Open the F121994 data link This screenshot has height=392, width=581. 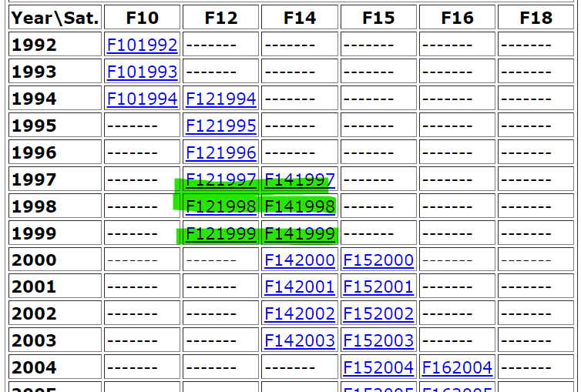click(x=221, y=99)
